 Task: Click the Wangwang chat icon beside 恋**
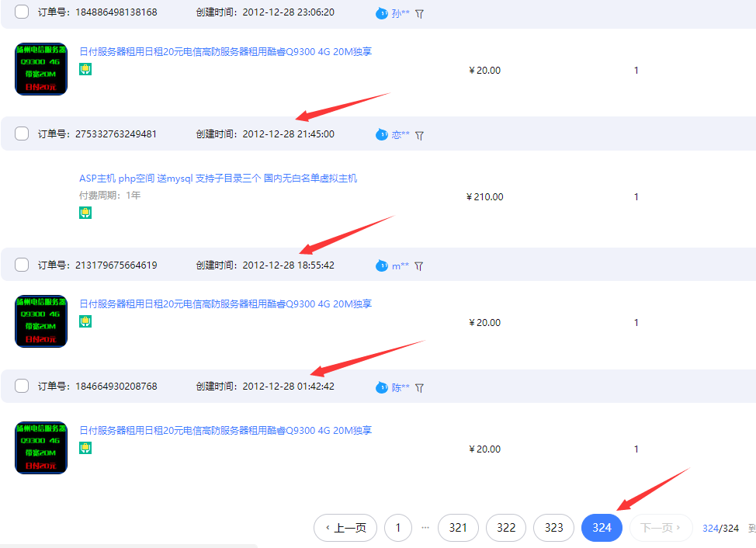pos(381,134)
